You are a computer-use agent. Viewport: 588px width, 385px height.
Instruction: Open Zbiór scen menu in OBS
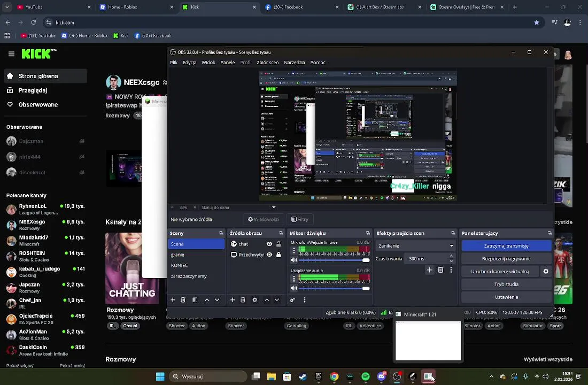(267, 63)
